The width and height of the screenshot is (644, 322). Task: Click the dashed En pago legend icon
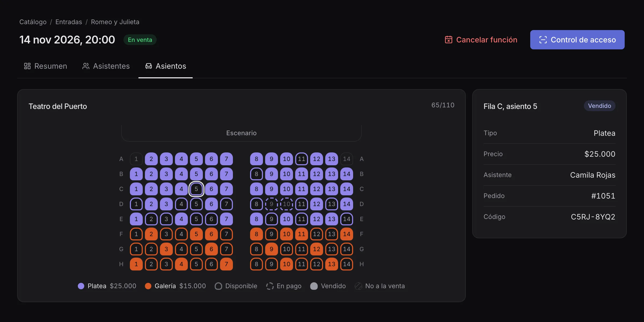click(x=270, y=286)
